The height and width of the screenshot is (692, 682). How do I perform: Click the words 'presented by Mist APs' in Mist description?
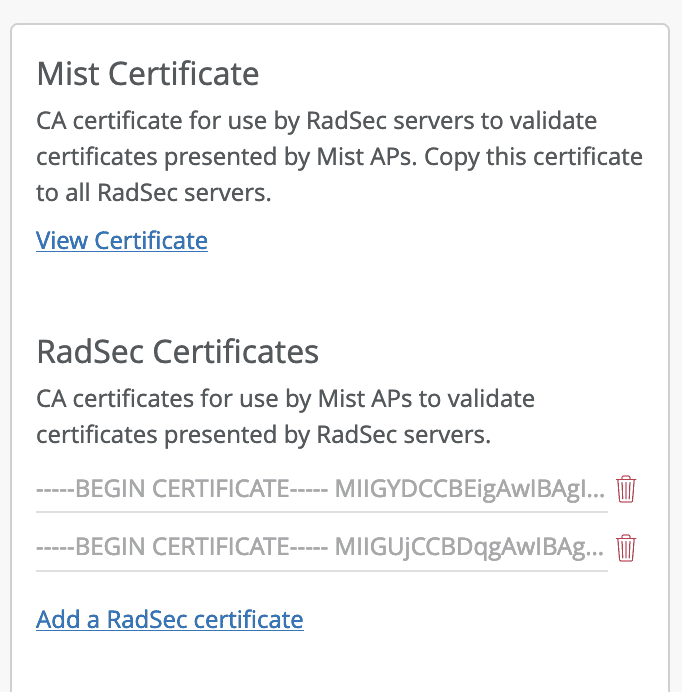[288, 157]
